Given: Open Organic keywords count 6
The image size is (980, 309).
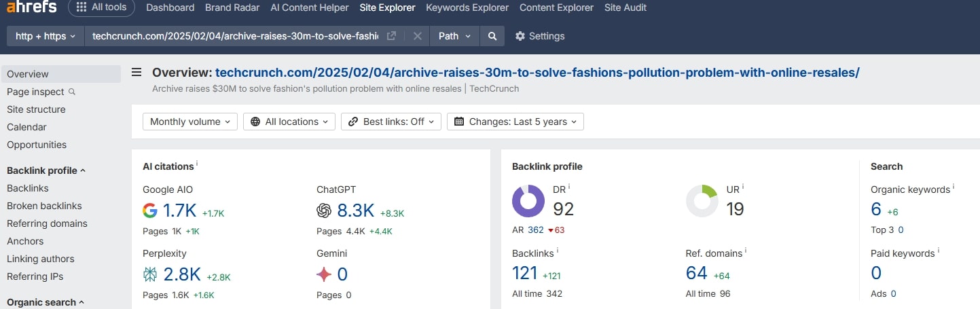Looking at the screenshot, I should tap(876, 209).
